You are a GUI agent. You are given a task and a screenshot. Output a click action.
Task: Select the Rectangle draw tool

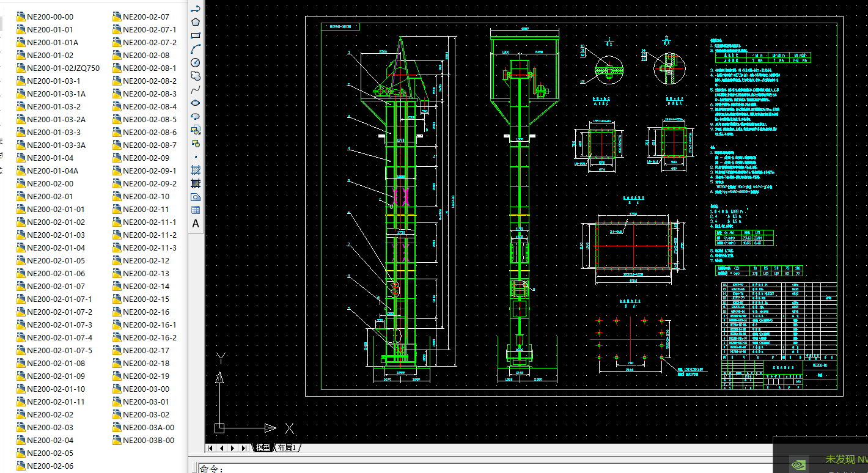click(x=196, y=35)
